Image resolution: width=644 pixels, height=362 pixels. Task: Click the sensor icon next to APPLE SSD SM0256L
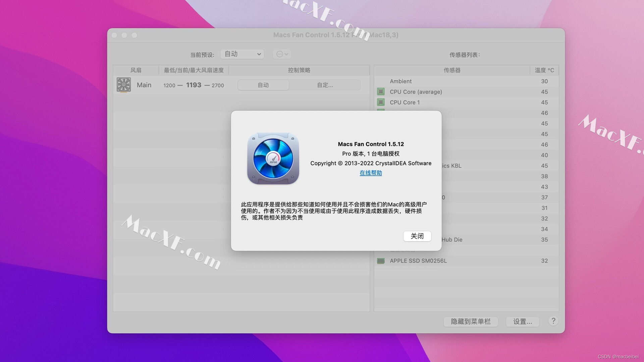[x=381, y=261]
